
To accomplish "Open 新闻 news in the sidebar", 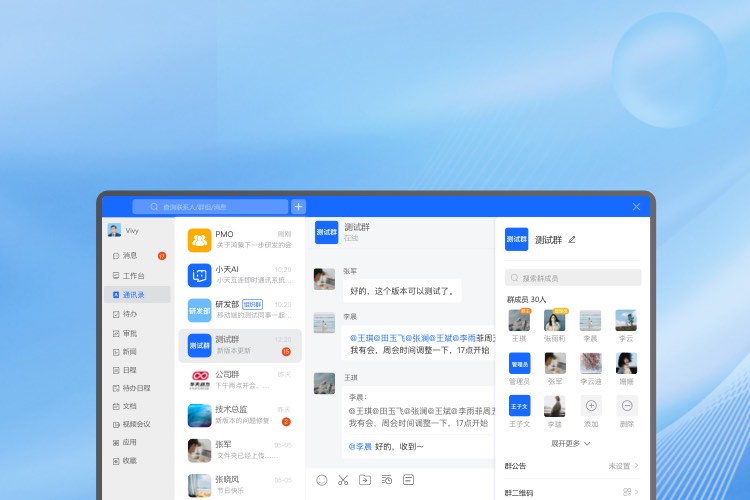I will pos(137,352).
